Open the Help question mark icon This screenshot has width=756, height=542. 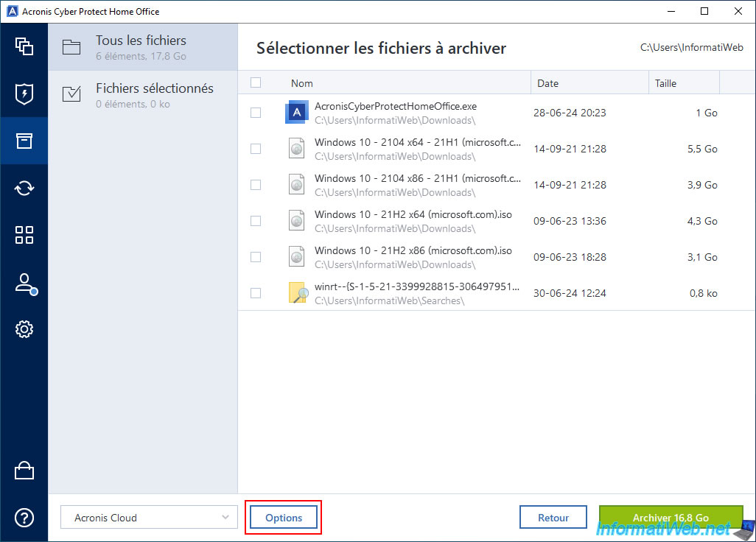pyautogui.click(x=24, y=518)
